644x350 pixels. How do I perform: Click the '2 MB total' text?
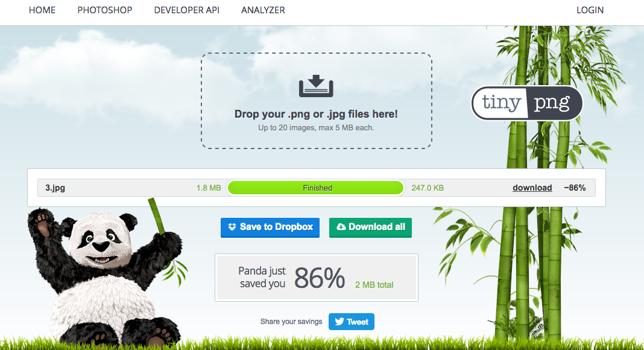coord(374,285)
